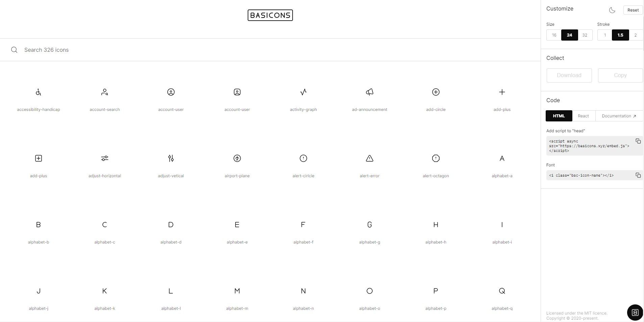This screenshot has height=322, width=644.
Task: Select the add-plus icon without a box
Action: coord(502,92)
